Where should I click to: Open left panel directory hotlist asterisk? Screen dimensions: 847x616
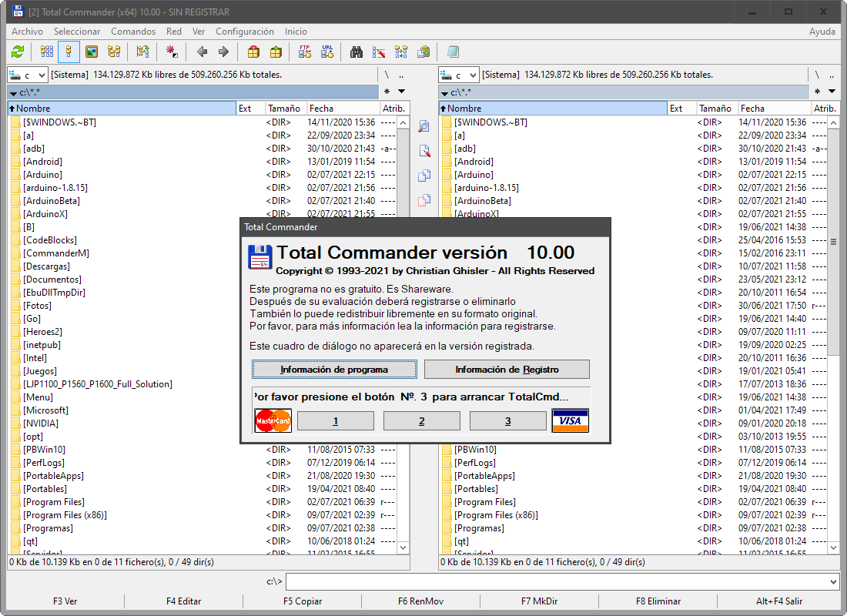coord(387,92)
